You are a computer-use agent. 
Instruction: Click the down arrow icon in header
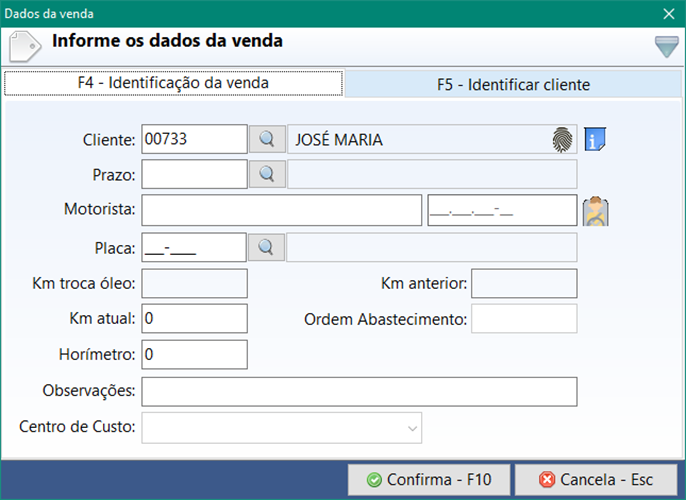(667, 46)
